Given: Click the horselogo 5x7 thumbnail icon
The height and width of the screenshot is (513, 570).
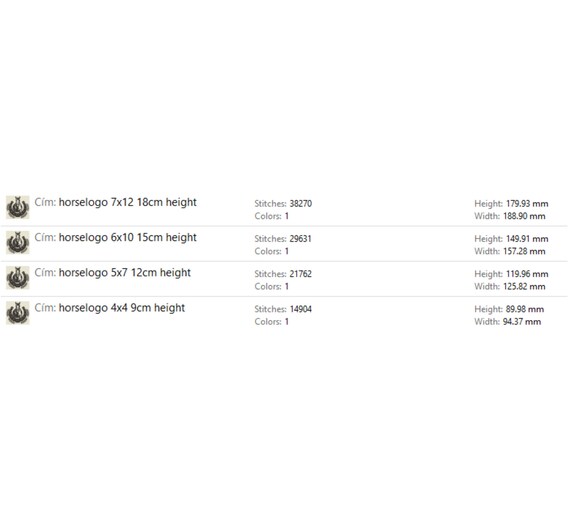Looking at the screenshot, I should click(x=17, y=278).
